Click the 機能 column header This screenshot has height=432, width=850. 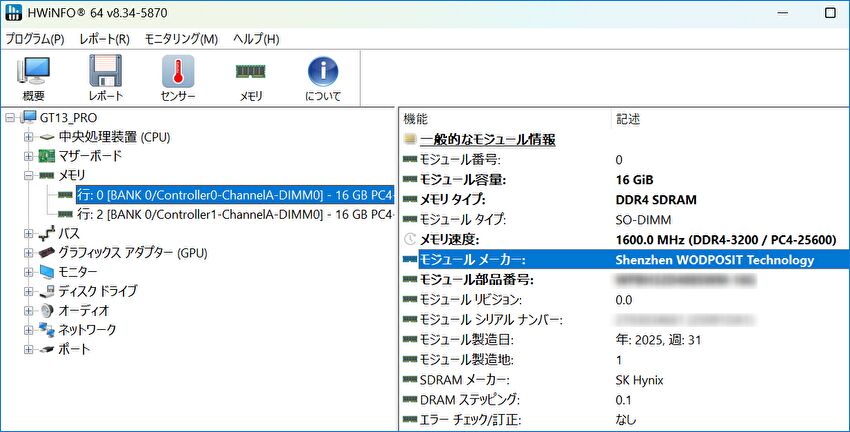415,119
